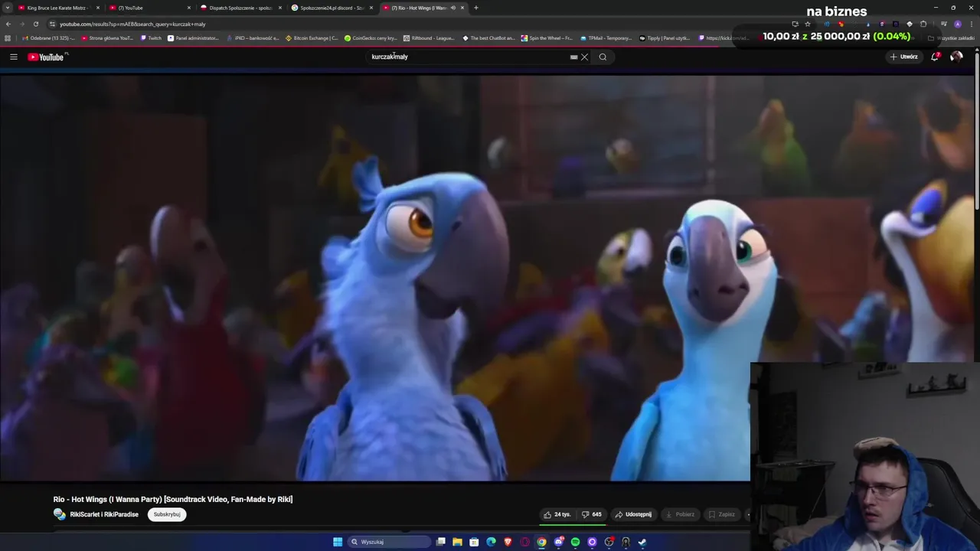Like the video with 24 tys. likes
The width and height of the screenshot is (980, 551).
click(557, 514)
